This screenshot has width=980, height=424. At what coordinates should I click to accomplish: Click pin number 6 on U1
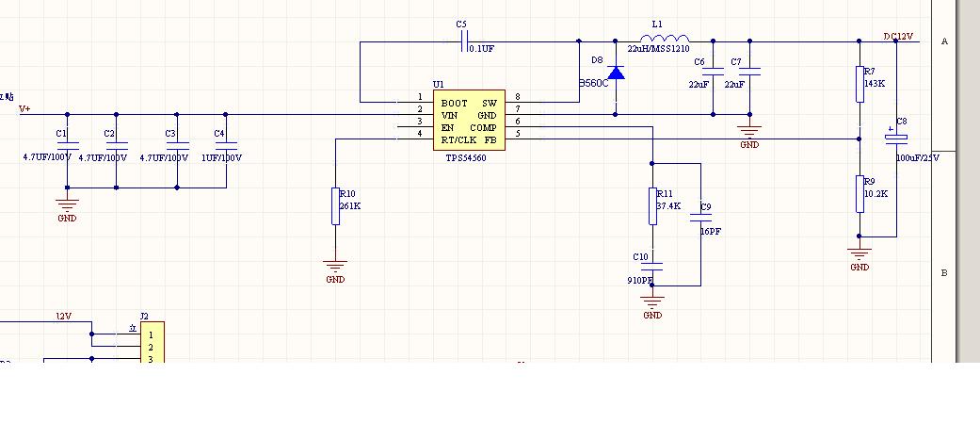tap(518, 122)
